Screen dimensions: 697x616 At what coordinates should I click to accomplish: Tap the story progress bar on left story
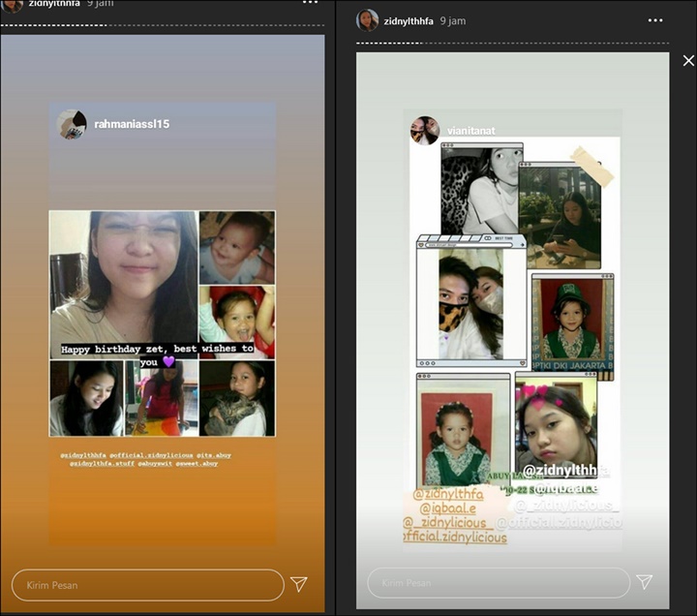tap(163, 25)
